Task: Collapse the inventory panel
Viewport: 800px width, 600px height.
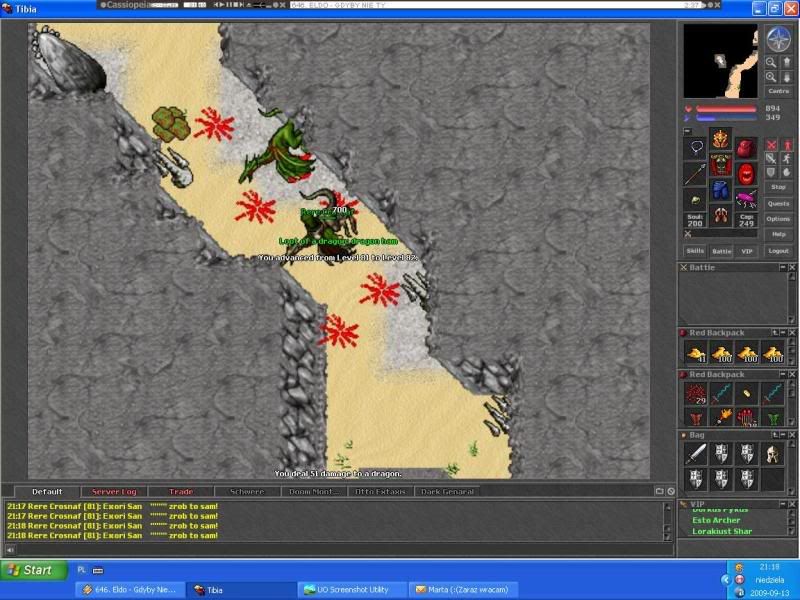Action: coord(687,131)
